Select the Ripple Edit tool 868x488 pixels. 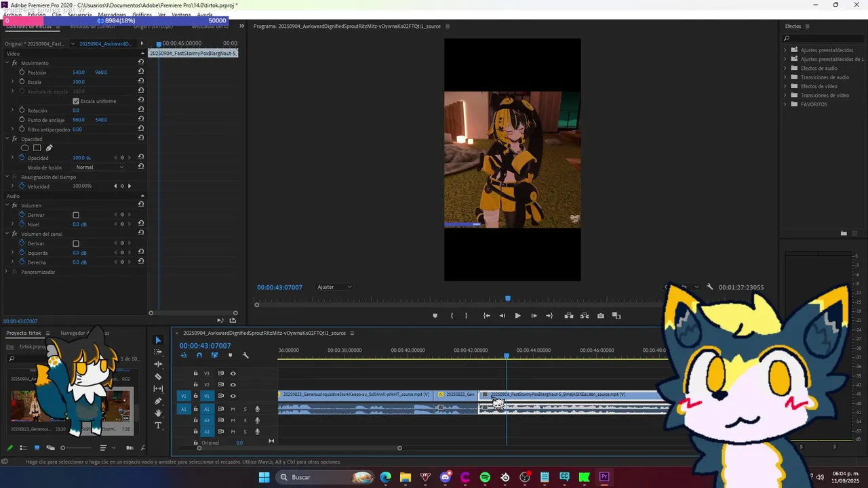(x=158, y=365)
